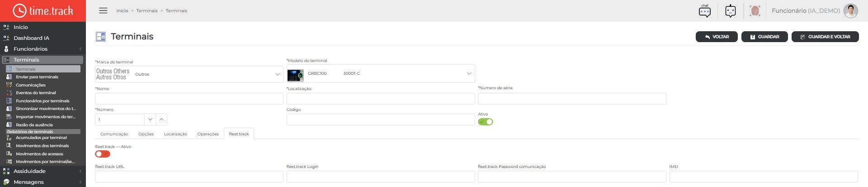
Task: Expand the Mensagens sidebar menu
Action: 80,182
